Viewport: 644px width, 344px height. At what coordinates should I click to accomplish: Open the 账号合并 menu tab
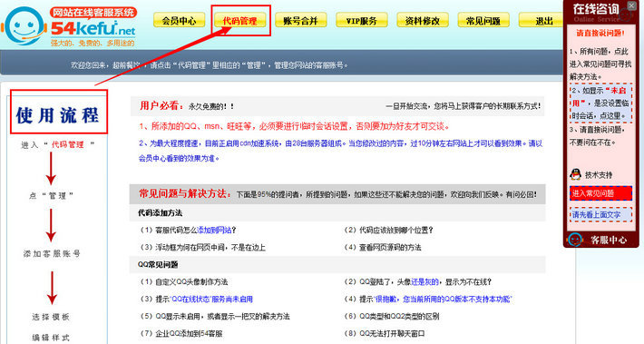[x=300, y=20]
